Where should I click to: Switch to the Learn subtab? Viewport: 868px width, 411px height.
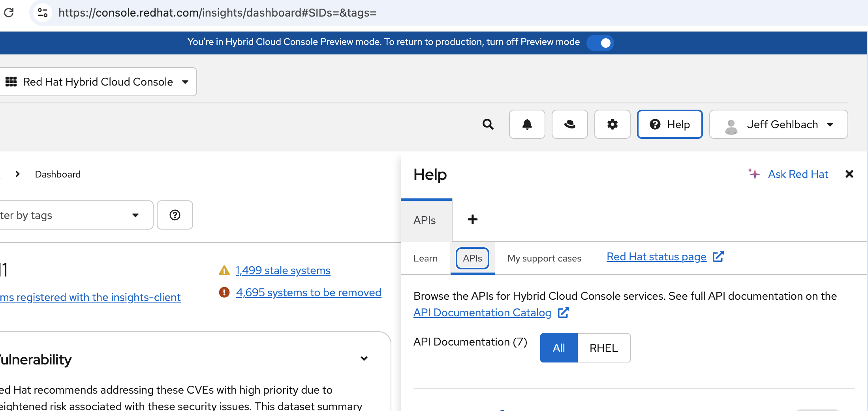(x=426, y=258)
